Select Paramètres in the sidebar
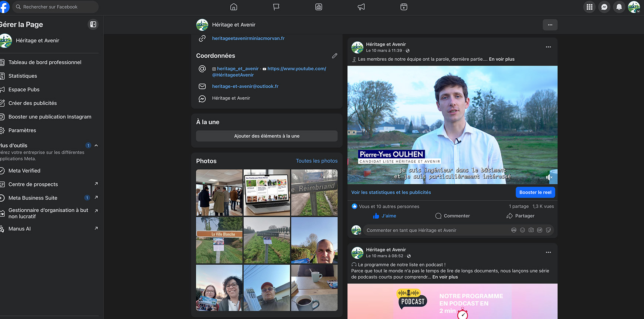The width and height of the screenshot is (644, 319). click(22, 130)
